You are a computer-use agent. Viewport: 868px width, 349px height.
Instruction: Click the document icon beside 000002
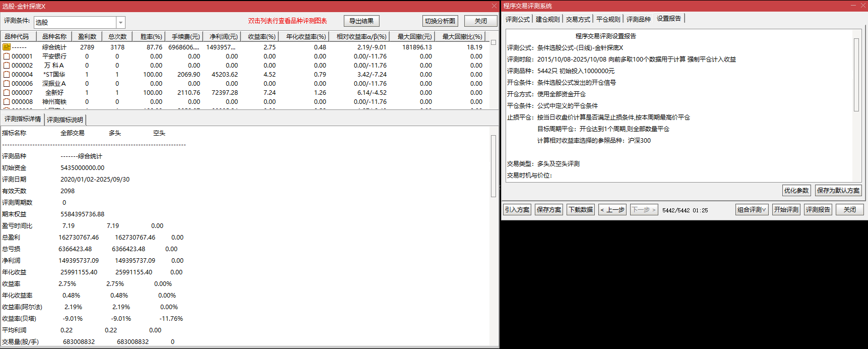[7, 66]
